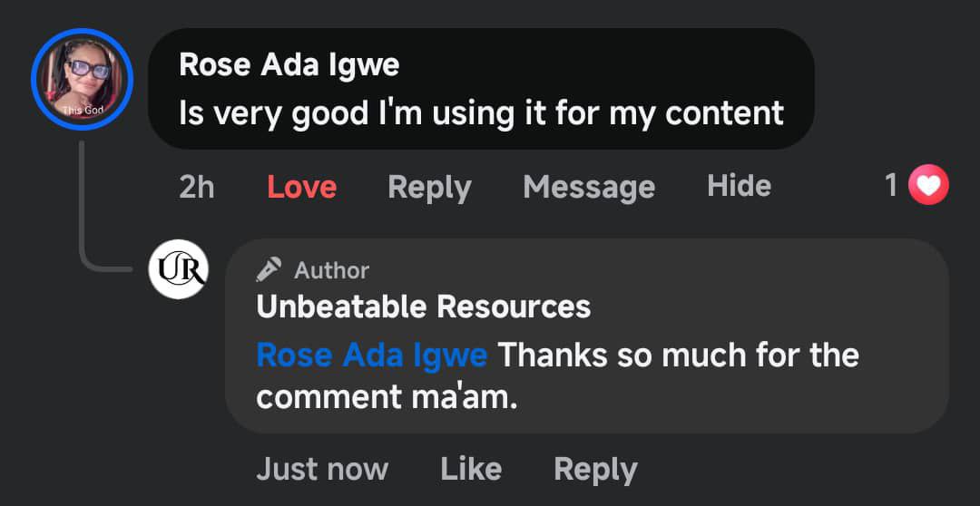This screenshot has width=980, height=506.
Task: Open the Just now timestamp link
Action: [322, 469]
